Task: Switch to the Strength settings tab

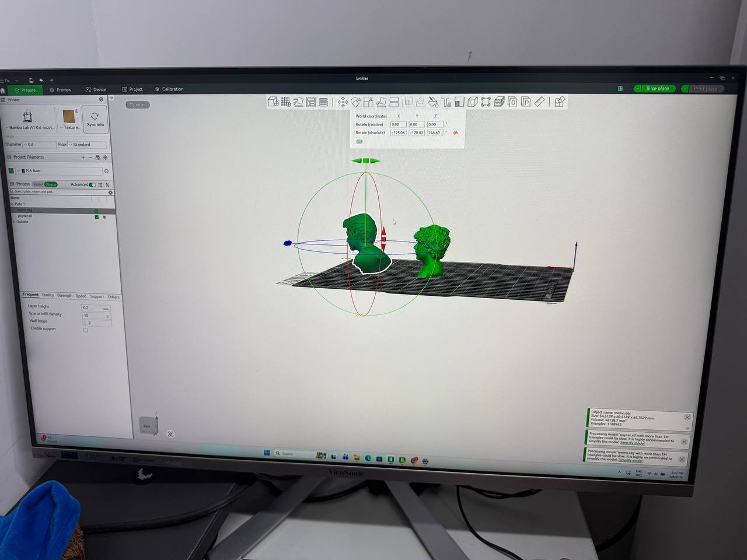Action: point(65,296)
